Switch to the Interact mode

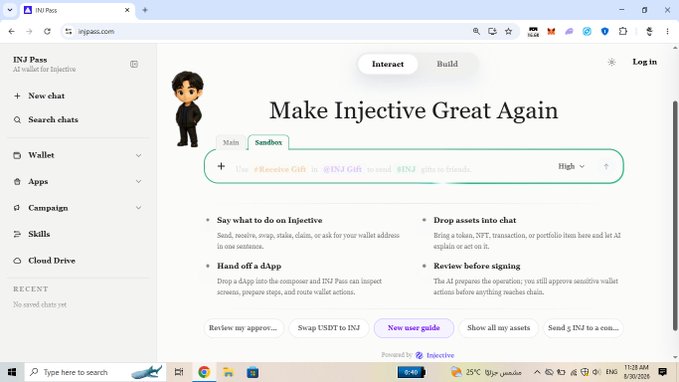(388, 64)
